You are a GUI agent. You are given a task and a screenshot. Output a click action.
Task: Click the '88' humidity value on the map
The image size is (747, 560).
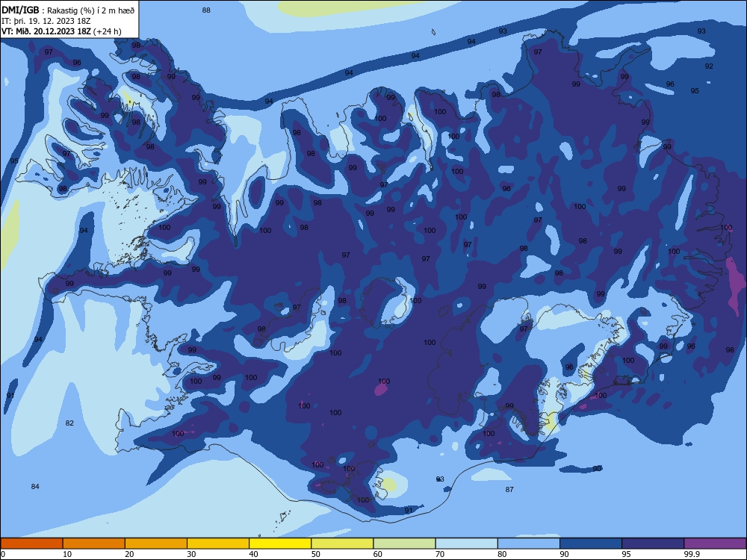[206, 10]
